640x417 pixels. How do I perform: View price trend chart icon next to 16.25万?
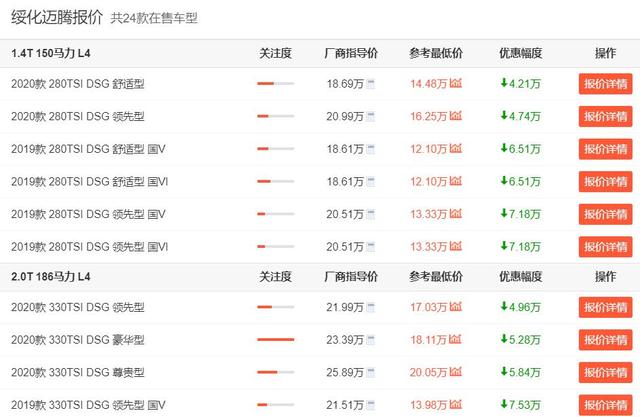click(x=456, y=116)
